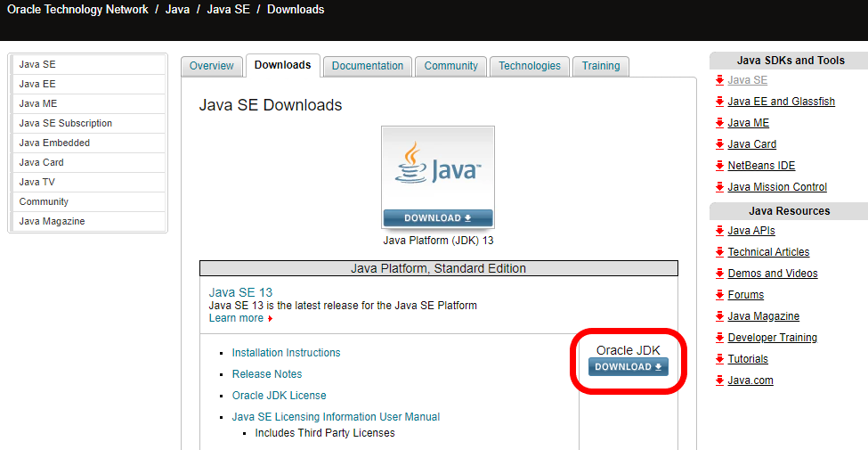
Task: Open the Oracle JDK License link
Action: pyautogui.click(x=279, y=396)
